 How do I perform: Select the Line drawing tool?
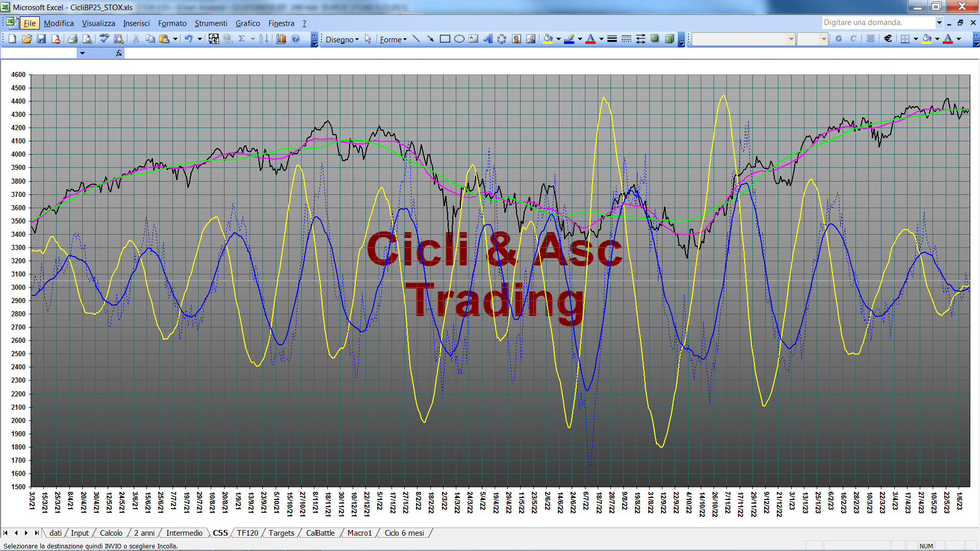pos(416,39)
